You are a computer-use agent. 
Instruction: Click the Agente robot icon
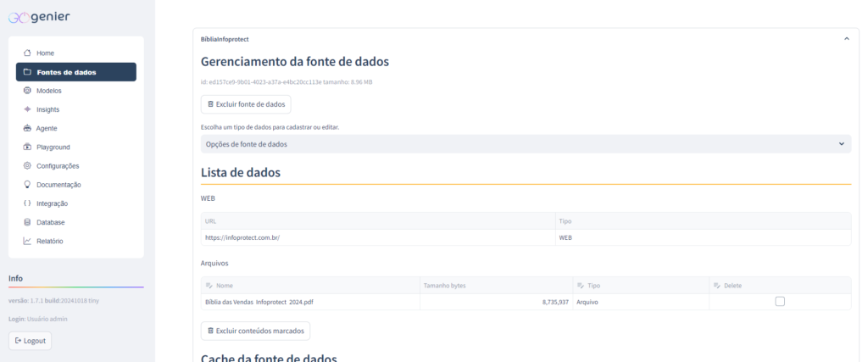click(x=27, y=128)
